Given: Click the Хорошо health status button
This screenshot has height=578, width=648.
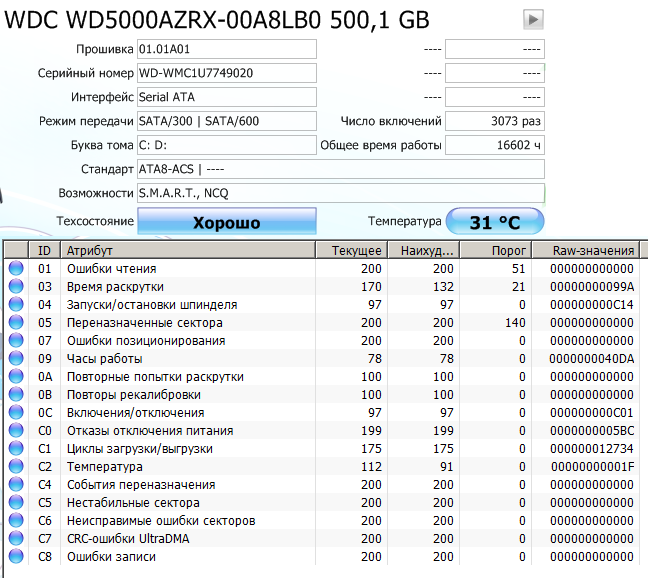Looking at the screenshot, I should point(227,221).
